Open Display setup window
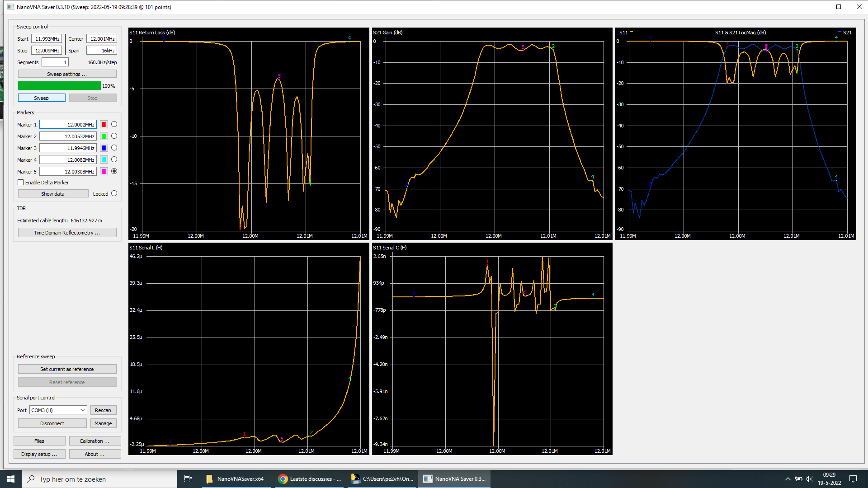 39,454
